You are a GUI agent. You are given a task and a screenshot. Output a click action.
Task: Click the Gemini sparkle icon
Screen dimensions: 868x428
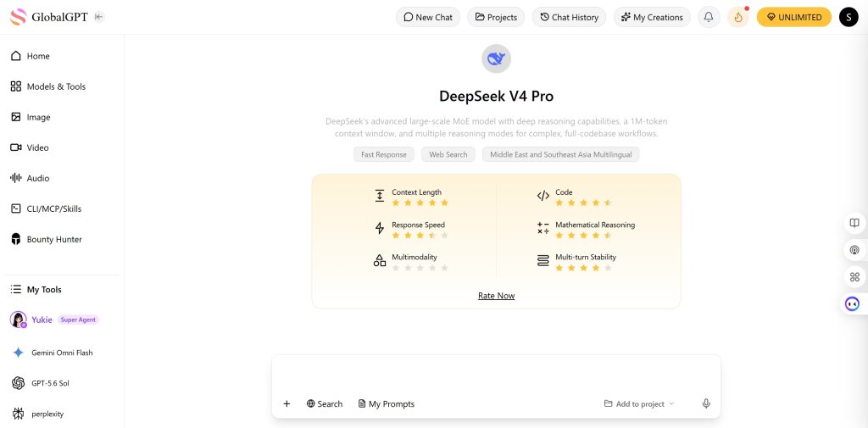click(x=19, y=353)
